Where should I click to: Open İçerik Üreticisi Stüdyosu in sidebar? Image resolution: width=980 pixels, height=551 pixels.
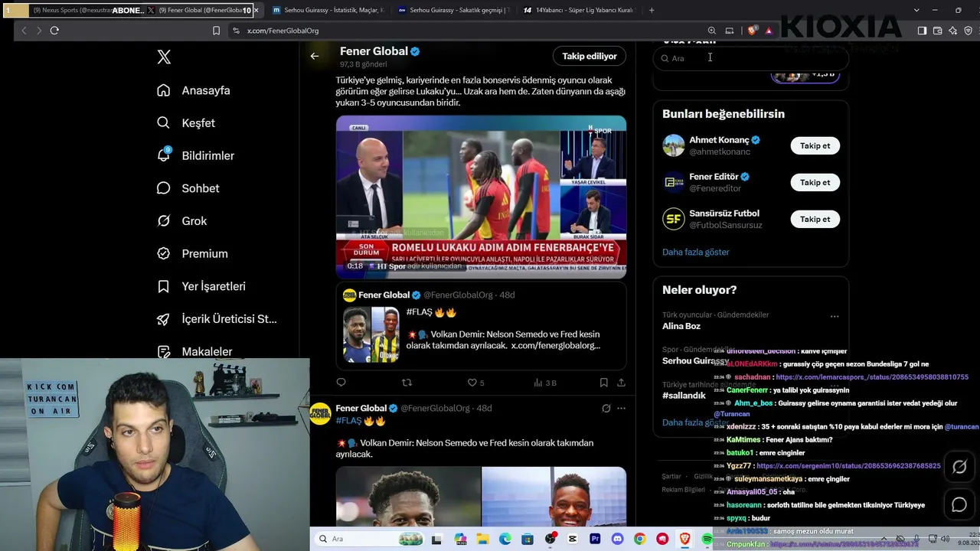217,319
